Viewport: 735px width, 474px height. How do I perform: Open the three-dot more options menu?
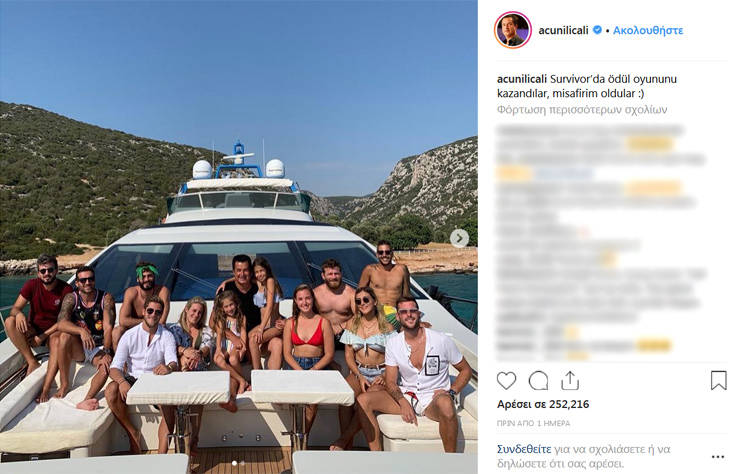pos(718,457)
